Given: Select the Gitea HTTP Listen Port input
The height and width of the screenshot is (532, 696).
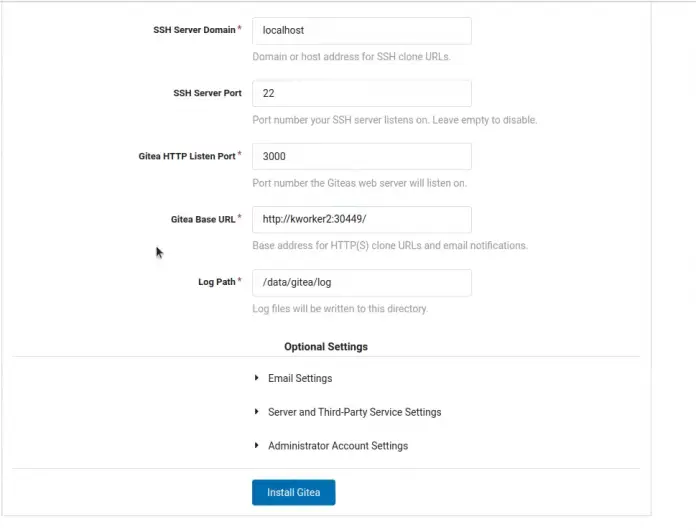Looking at the screenshot, I should (x=361, y=157).
